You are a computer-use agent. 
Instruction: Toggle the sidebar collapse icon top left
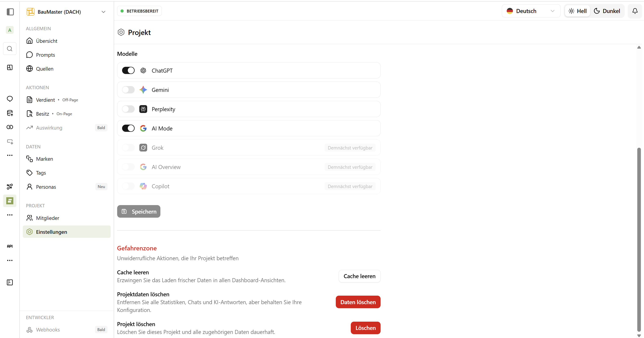pyautogui.click(x=10, y=12)
